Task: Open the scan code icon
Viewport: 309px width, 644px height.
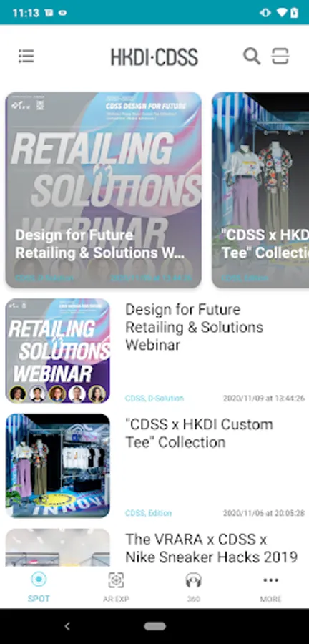Action: 280,57
